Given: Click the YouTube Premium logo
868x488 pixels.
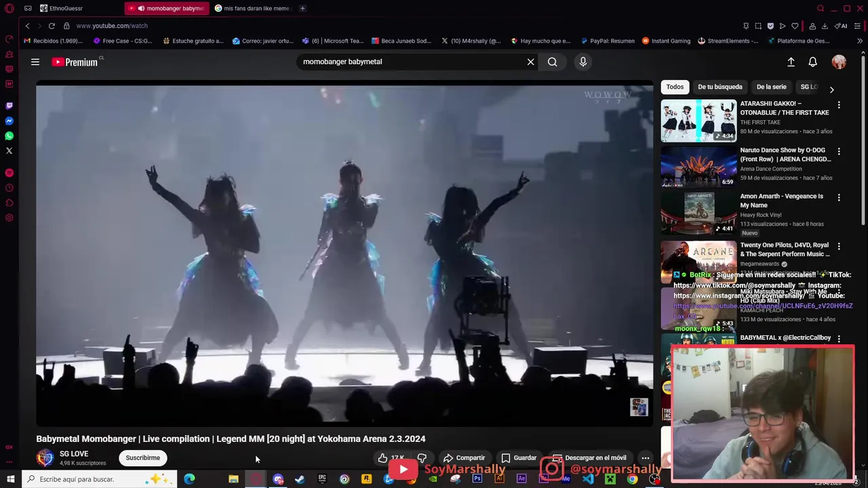Looking at the screenshot, I should pos(75,62).
